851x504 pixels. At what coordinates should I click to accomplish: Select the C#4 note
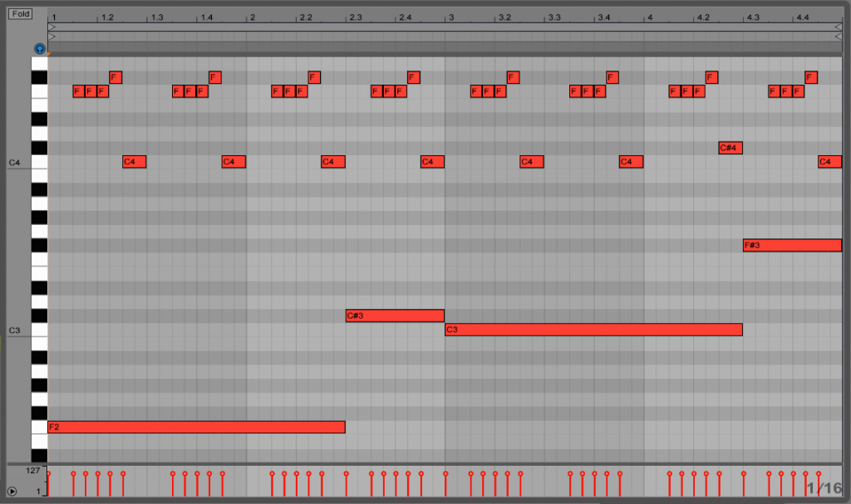[x=730, y=148]
